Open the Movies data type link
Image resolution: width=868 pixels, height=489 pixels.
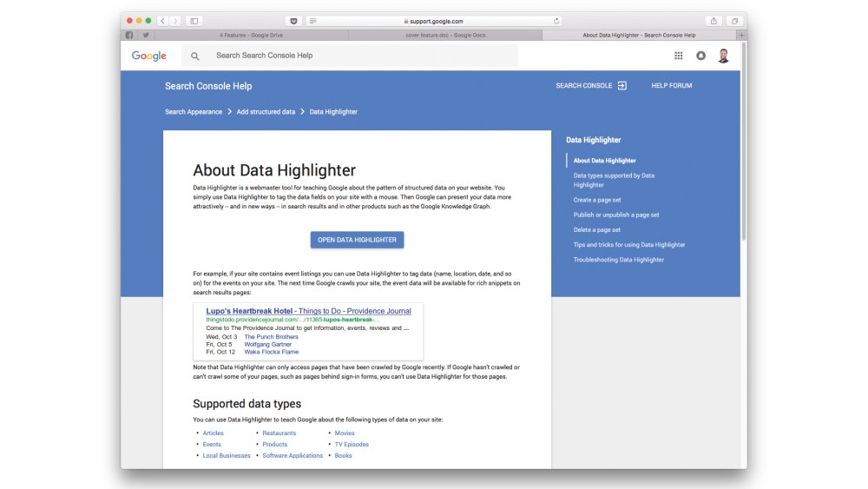point(345,433)
